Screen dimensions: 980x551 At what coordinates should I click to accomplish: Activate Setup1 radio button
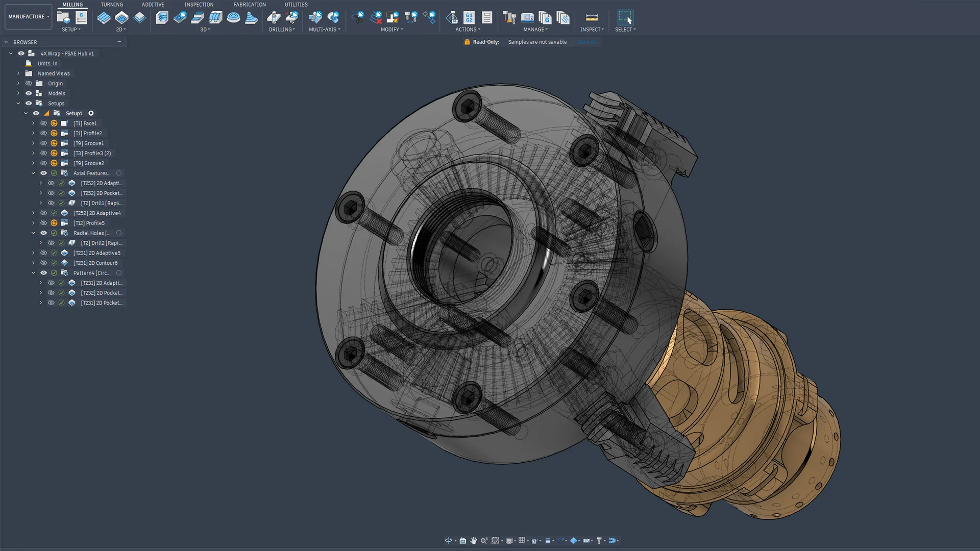click(x=91, y=113)
